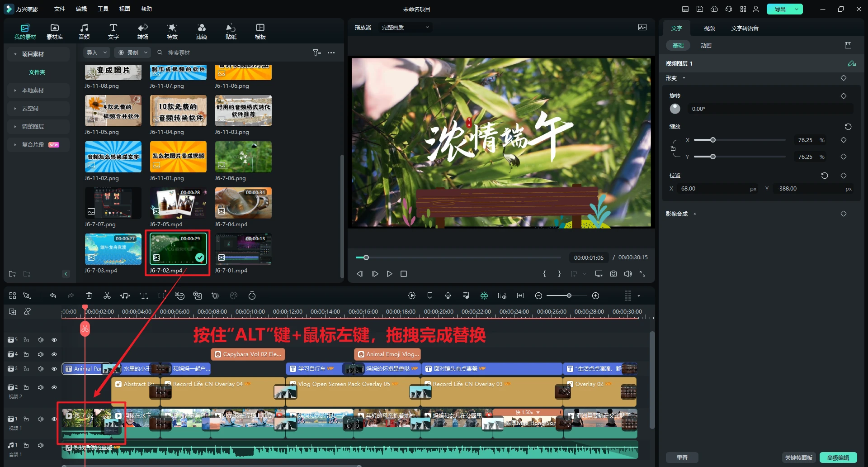Screen dimensions: 868x467
Task: Switch to the 文字转语音 tab
Action: [745, 28]
